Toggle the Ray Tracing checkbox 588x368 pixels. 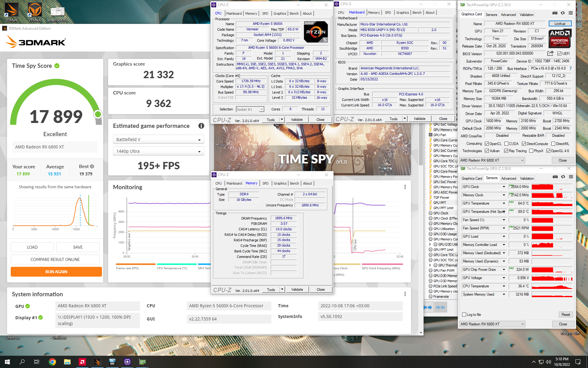[506, 151]
